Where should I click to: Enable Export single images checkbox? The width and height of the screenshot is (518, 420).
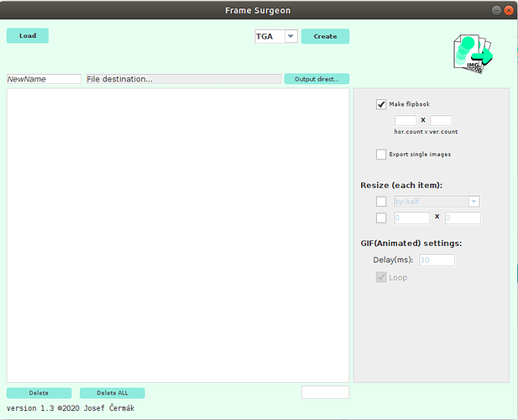pos(381,155)
